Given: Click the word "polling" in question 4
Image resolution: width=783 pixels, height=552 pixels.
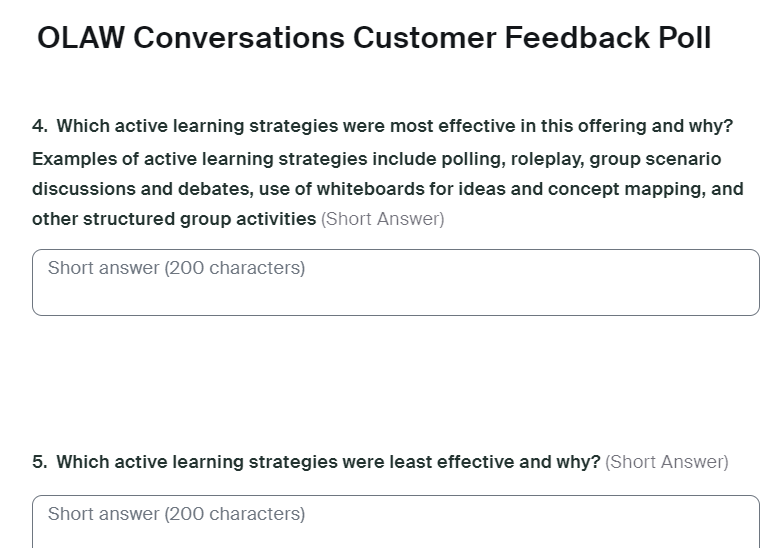Looking at the screenshot, I should [x=472, y=159].
